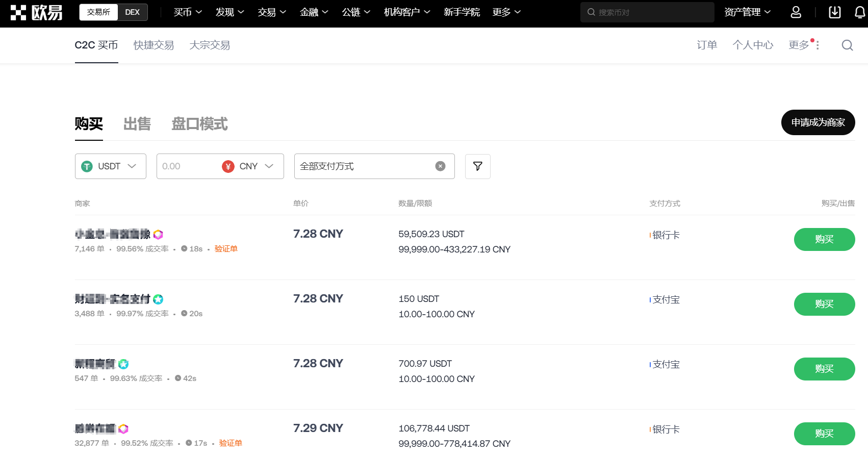
Task: Click the 7.29 CNY price text
Action: click(x=318, y=428)
